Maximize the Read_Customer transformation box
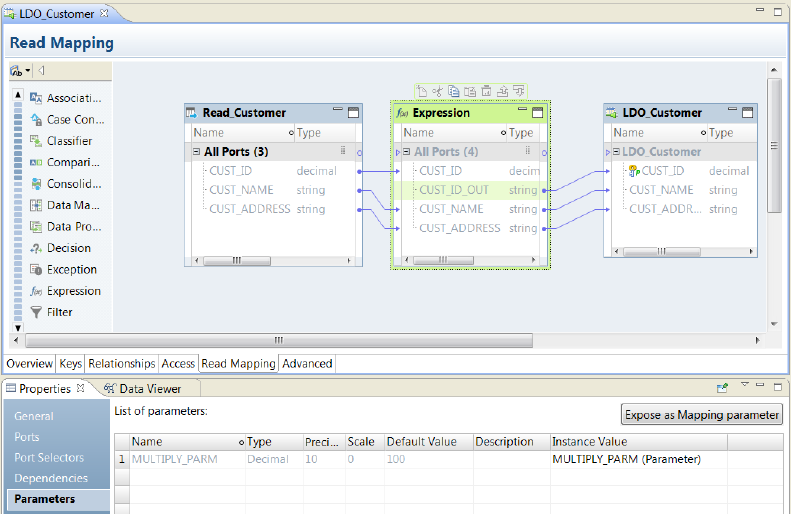This screenshot has width=791, height=514. pyautogui.click(x=354, y=112)
